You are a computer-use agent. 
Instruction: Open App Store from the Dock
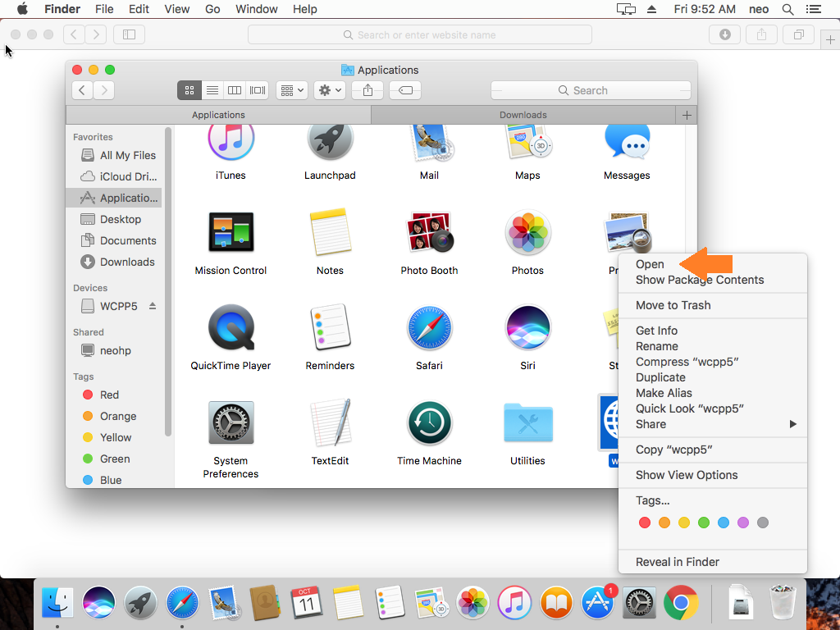click(x=598, y=603)
